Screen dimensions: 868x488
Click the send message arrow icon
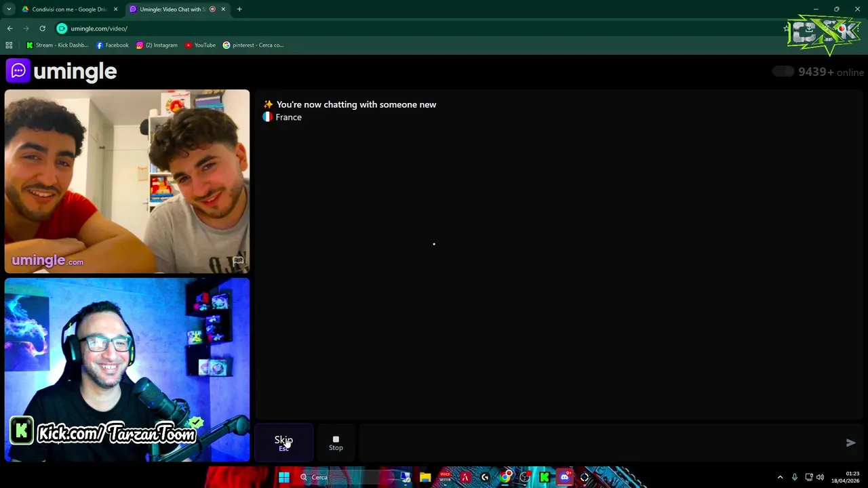pyautogui.click(x=850, y=443)
